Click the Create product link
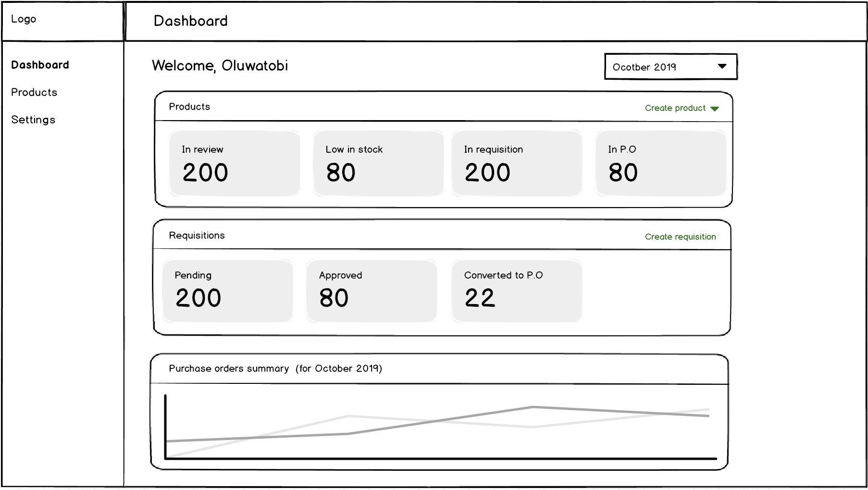 pyautogui.click(x=675, y=108)
